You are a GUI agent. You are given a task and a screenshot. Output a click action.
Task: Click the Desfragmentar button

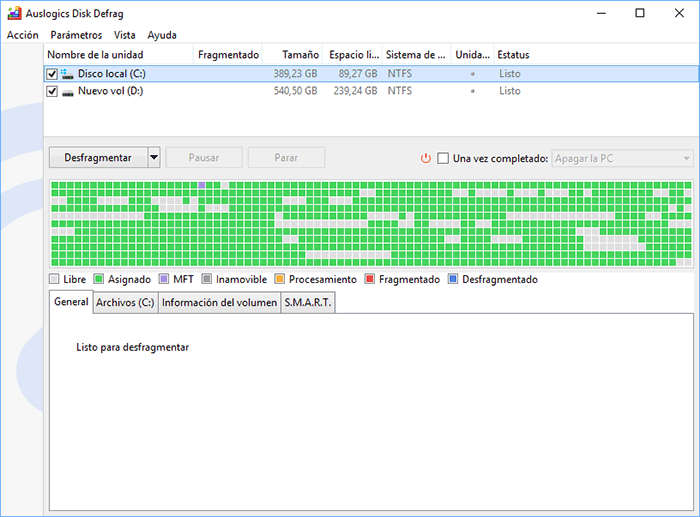[x=98, y=158]
